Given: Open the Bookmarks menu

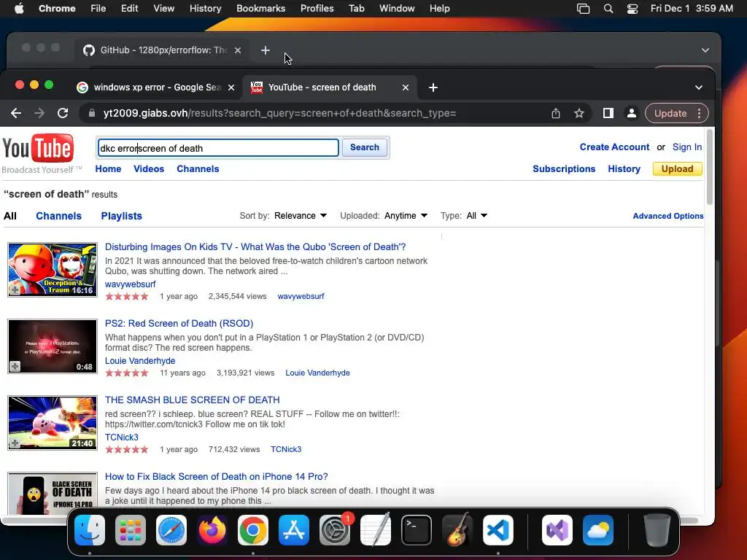Looking at the screenshot, I should [260, 9].
